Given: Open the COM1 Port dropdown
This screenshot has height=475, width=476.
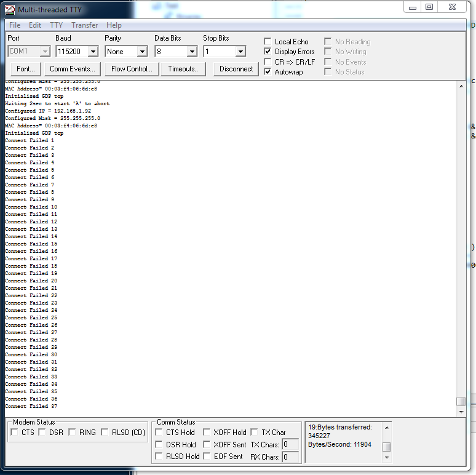Looking at the screenshot, I should click(45, 52).
